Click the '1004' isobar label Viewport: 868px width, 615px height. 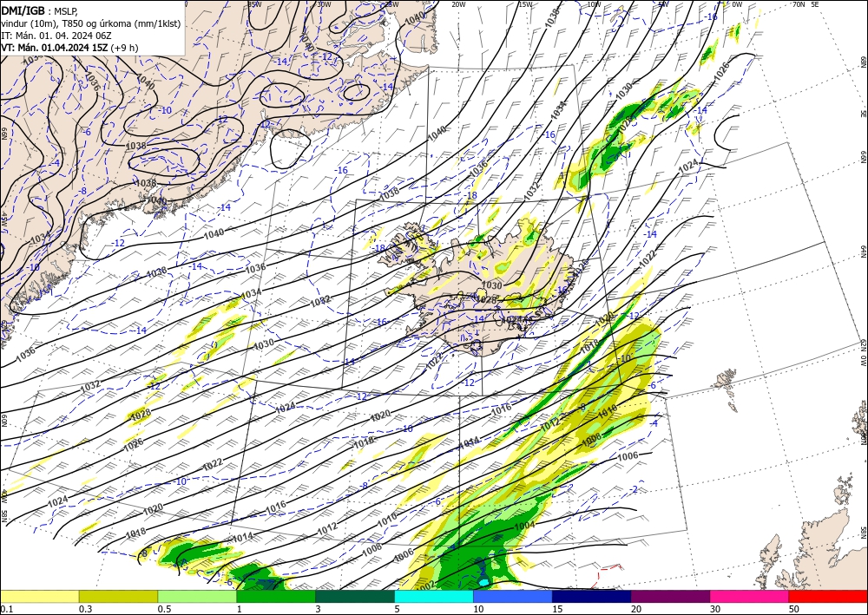(524, 525)
